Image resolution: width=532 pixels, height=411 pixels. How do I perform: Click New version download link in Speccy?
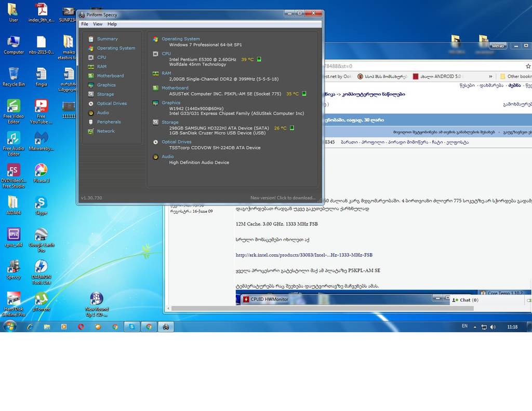283,198
